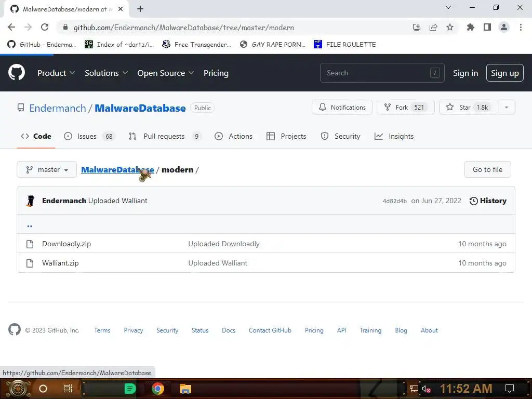The image size is (532, 399).
Task: Switch to the Actions tab
Action: point(233,136)
